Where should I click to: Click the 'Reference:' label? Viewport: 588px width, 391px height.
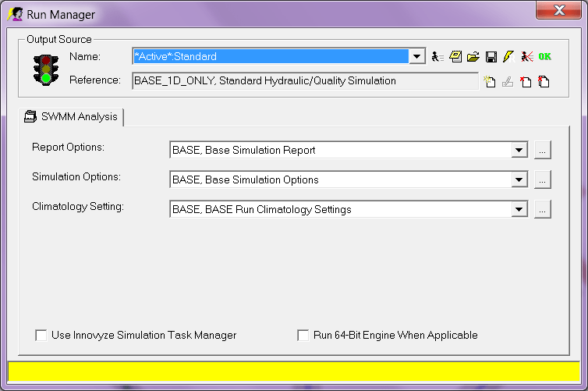95,80
